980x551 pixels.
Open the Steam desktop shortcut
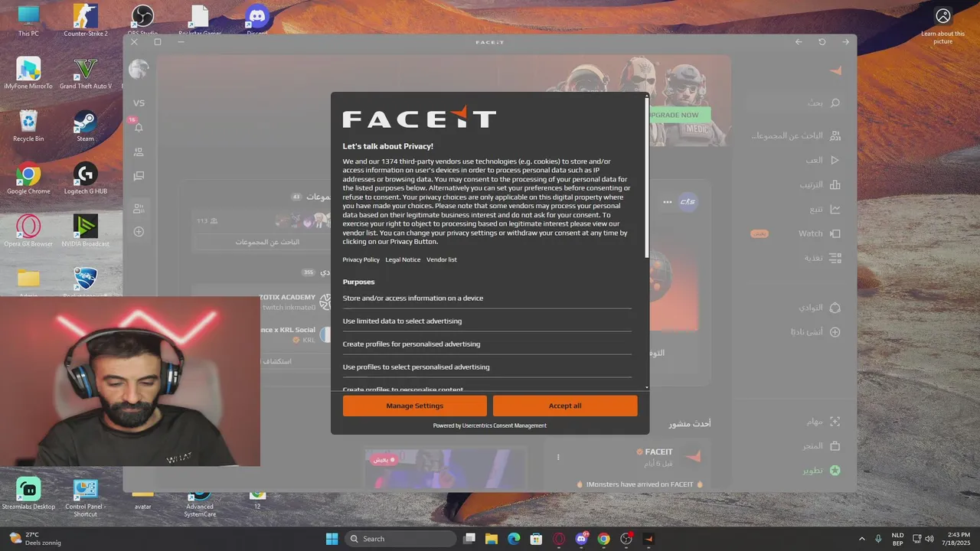click(85, 126)
